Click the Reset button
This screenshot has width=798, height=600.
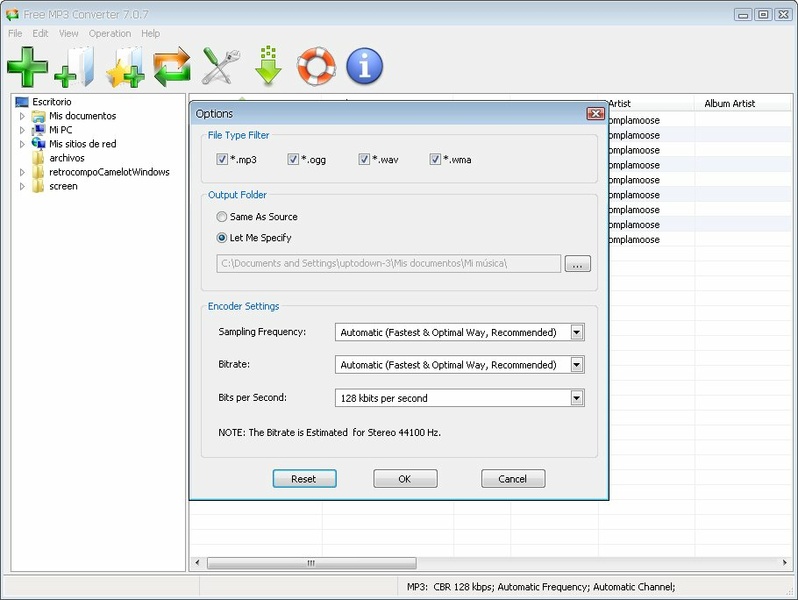[304, 479]
